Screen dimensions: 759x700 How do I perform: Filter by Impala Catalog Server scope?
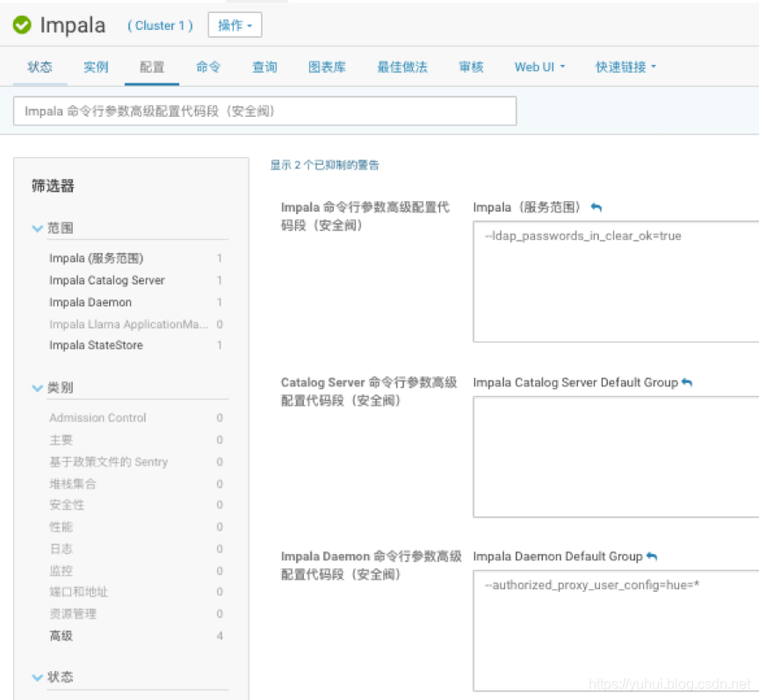(107, 280)
